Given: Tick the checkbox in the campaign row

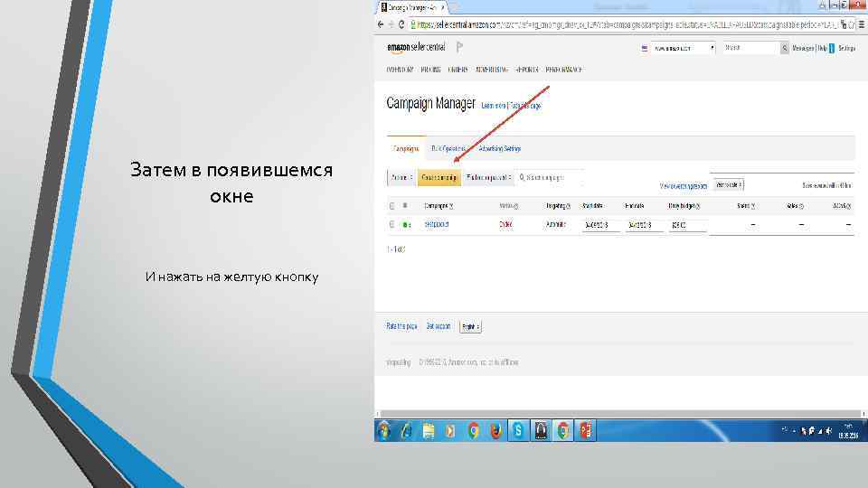Looking at the screenshot, I should (x=392, y=225).
